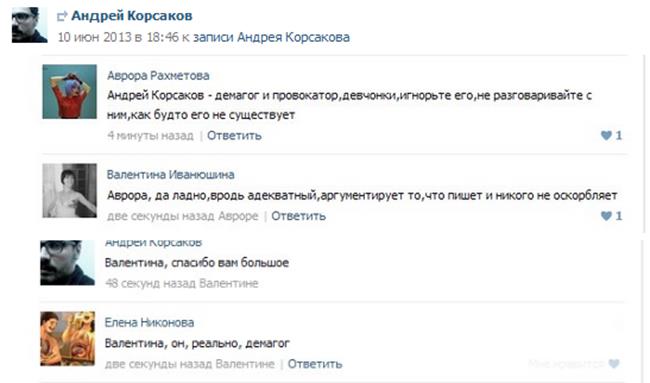Like Валентина Иванюшина's comment with the heart
Image resolution: width=650 pixels, height=383 pixels.
tap(606, 216)
